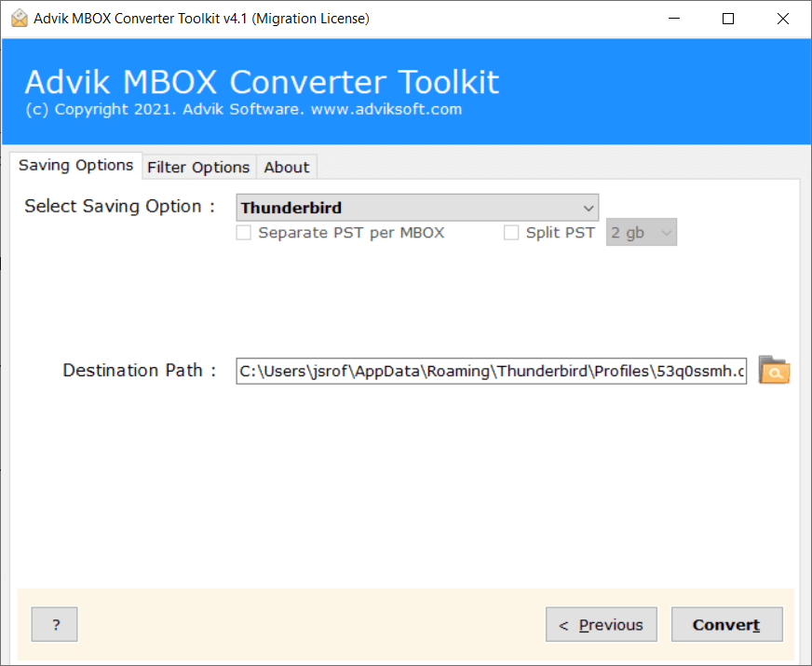Click the Destination Path label
This screenshot has width=812, height=666.
[140, 371]
